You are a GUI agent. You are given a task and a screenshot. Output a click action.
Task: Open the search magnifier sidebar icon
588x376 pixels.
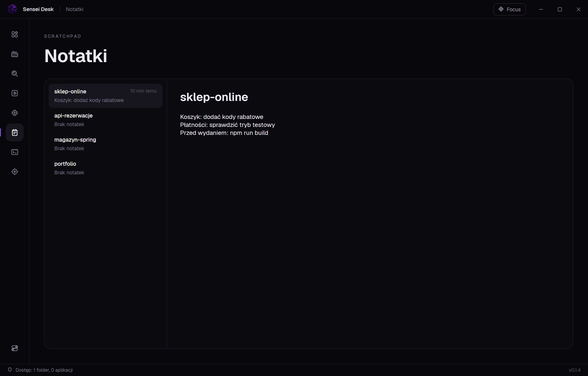coord(15,74)
